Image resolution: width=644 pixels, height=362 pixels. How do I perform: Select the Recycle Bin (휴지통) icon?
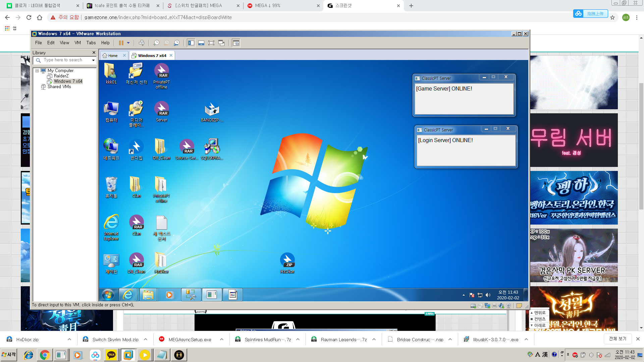click(111, 187)
